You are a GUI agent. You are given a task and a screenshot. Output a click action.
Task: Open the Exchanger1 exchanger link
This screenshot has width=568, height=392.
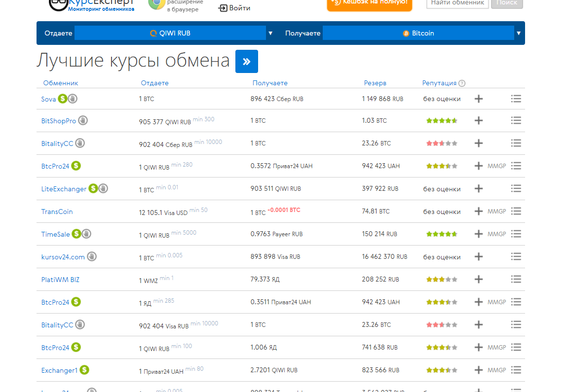(x=59, y=371)
